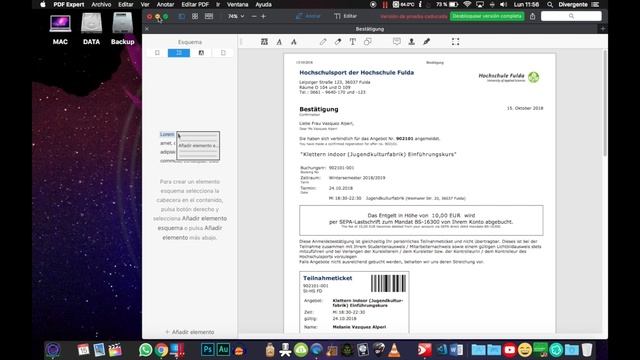Add a new tab with plus button

pyautogui.click(x=603, y=29)
